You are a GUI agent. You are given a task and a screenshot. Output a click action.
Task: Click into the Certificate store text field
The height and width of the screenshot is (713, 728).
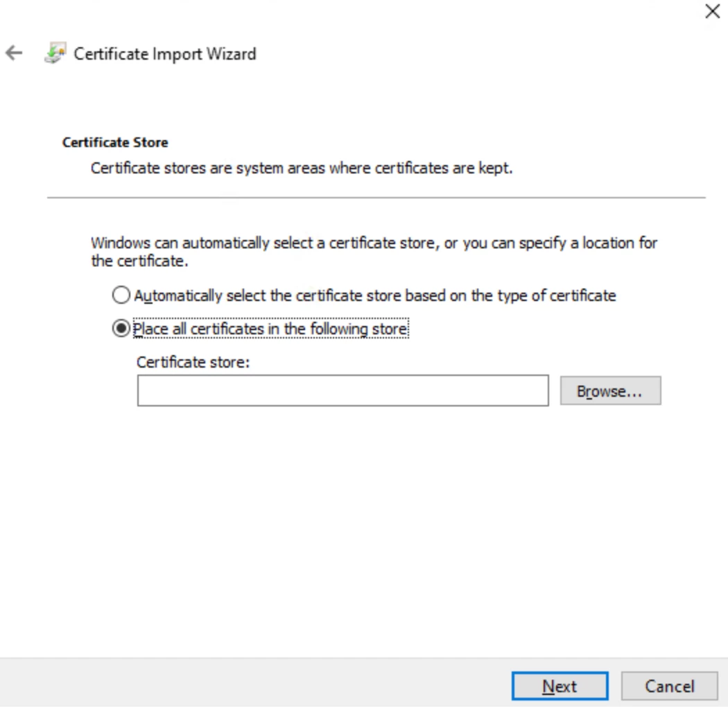click(343, 390)
